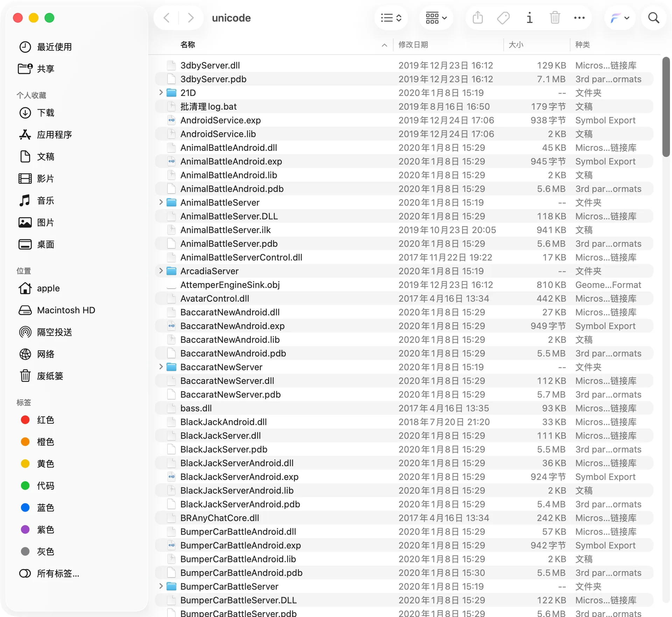Open the list view switcher
Image resolution: width=672 pixels, height=617 pixels.
(391, 18)
